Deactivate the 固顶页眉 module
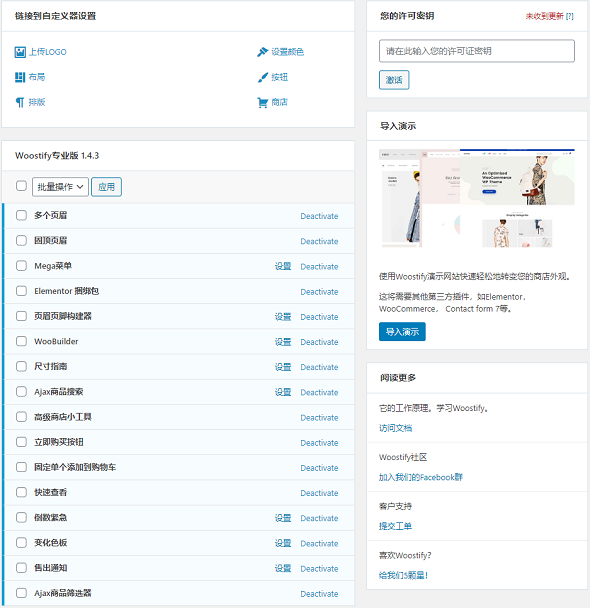The image size is (590, 608). pos(319,241)
